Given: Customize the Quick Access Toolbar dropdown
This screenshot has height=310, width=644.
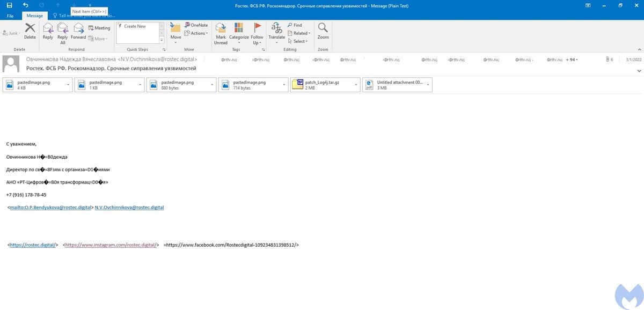Looking at the screenshot, I should pos(90,5).
